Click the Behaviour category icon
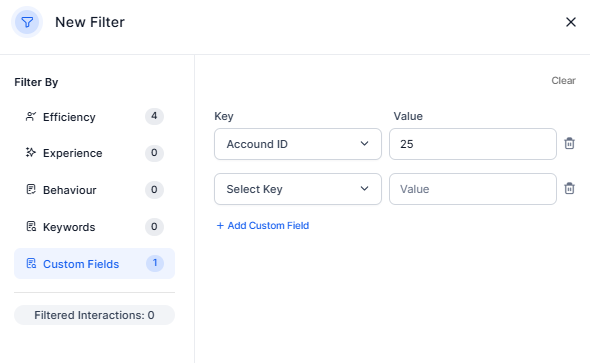This screenshot has height=363, width=590. 31,189
